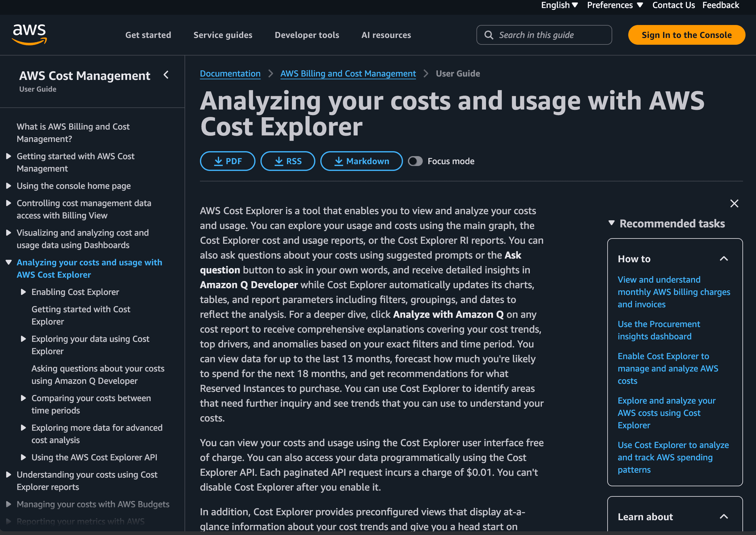Expand Comparing your costs between time periods

23,398
